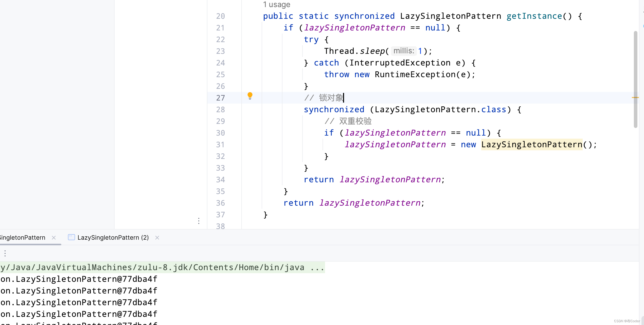Click the '1 usage' inlay link
Image resolution: width=644 pixels, height=325 pixels.
[276, 5]
